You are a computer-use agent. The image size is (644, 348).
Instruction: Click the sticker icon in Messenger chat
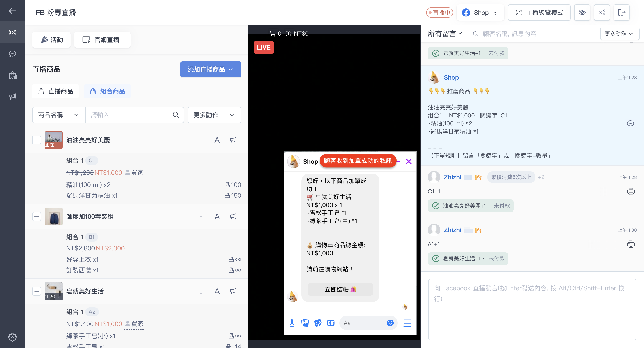pos(318,323)
